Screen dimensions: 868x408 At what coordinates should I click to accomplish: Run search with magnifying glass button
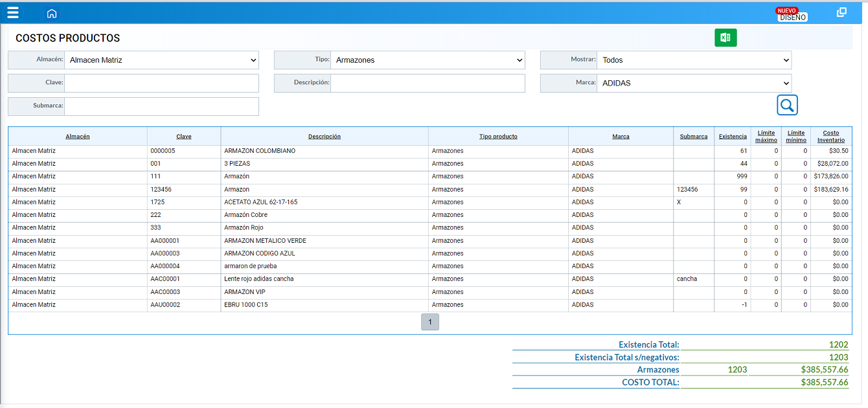pos(787,105)
